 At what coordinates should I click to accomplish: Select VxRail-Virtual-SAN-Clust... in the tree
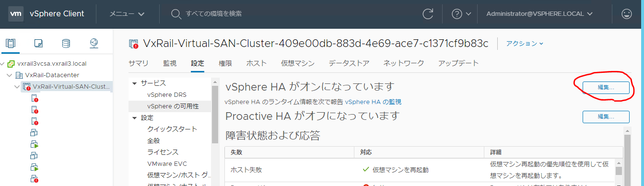tap(71, 87)
